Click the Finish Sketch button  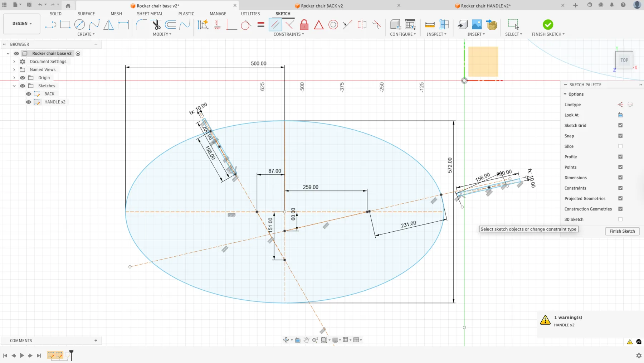click(622, 231)
